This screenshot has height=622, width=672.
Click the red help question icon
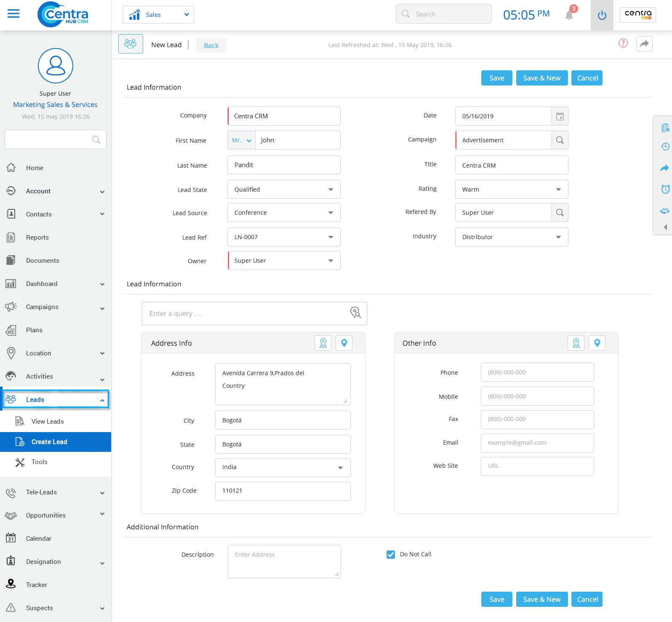[x=623, y=43]
